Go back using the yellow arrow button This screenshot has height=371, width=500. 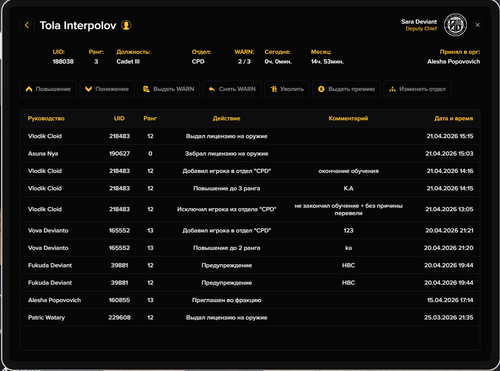coord(27,25)
